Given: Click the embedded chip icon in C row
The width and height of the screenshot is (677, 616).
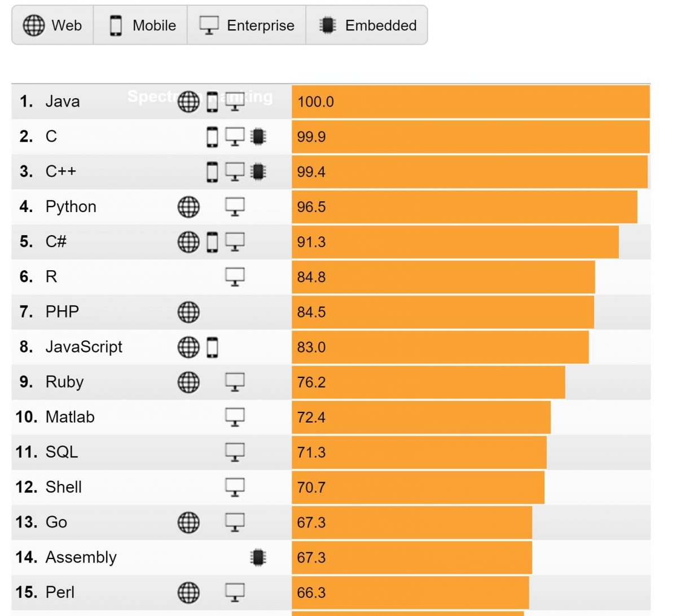Looking at the screenshot, I should click(258, 137).
